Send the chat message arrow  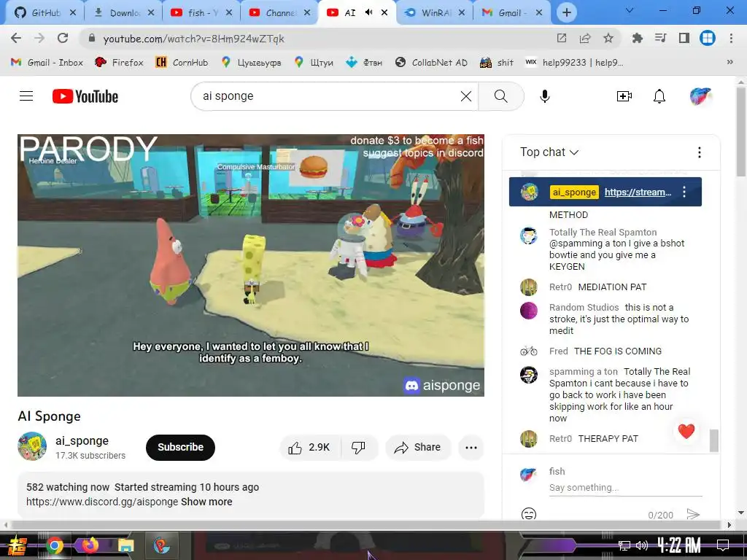[693, 514]
